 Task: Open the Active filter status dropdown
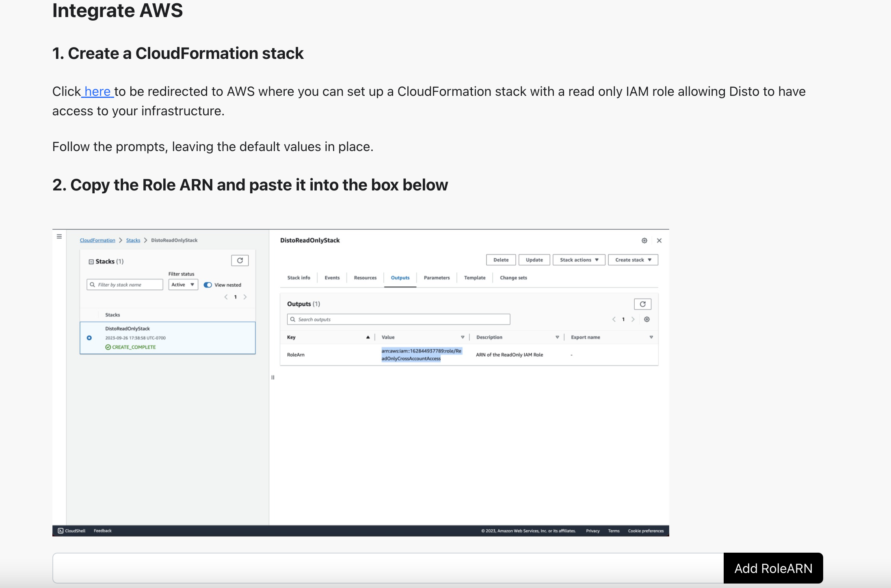click(183, 285)
